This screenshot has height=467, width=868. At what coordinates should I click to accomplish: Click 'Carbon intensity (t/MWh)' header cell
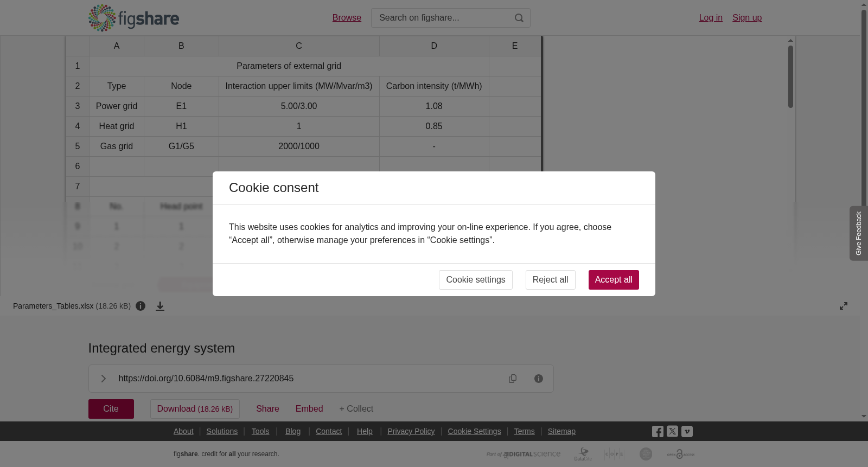(434, 86)
